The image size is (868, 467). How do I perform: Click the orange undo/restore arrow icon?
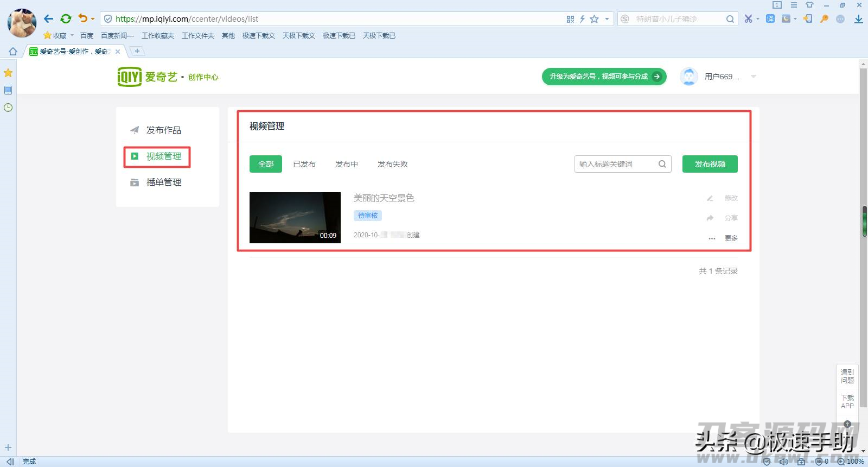(82, 18)
